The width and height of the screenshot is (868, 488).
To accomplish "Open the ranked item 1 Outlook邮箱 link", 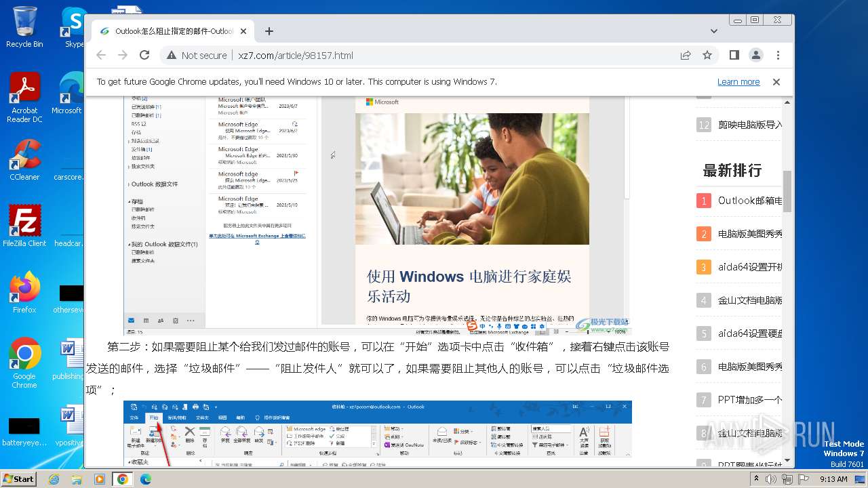I will 750,201.
